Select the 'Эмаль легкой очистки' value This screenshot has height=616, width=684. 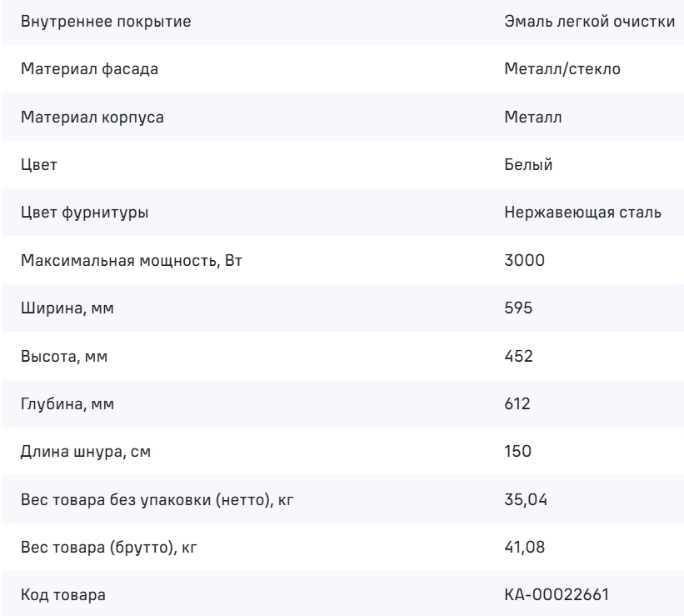[589, 22]
